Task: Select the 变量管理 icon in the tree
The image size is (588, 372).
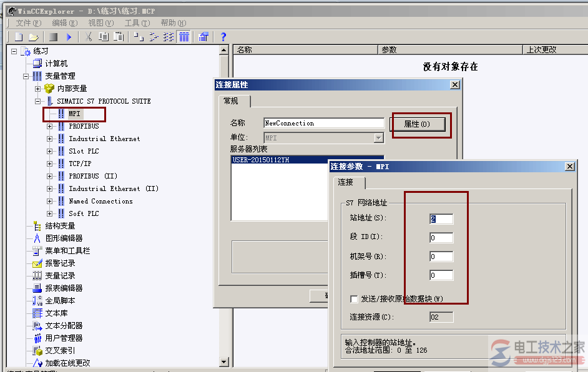Action: (37, 76)
